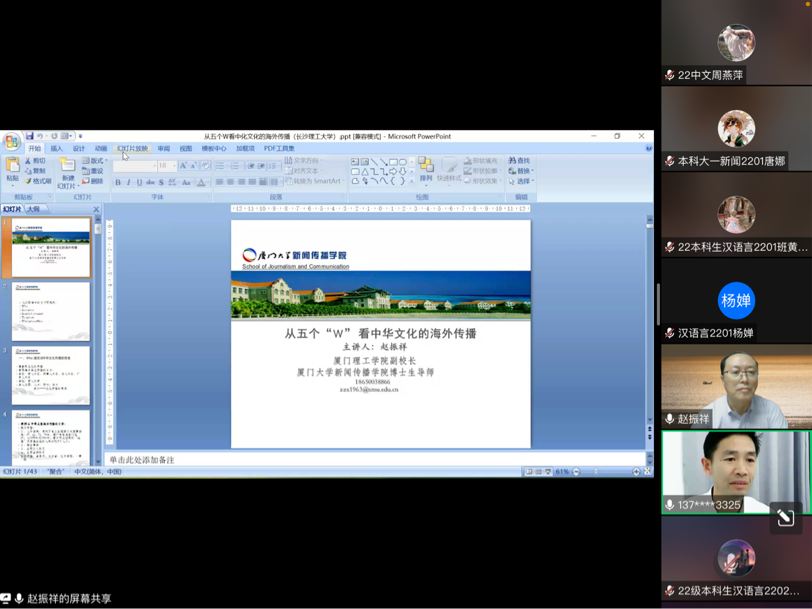Click the Reset (重设) slide button
The width and height of the screenshot is (812, 609).
[94, 171]
